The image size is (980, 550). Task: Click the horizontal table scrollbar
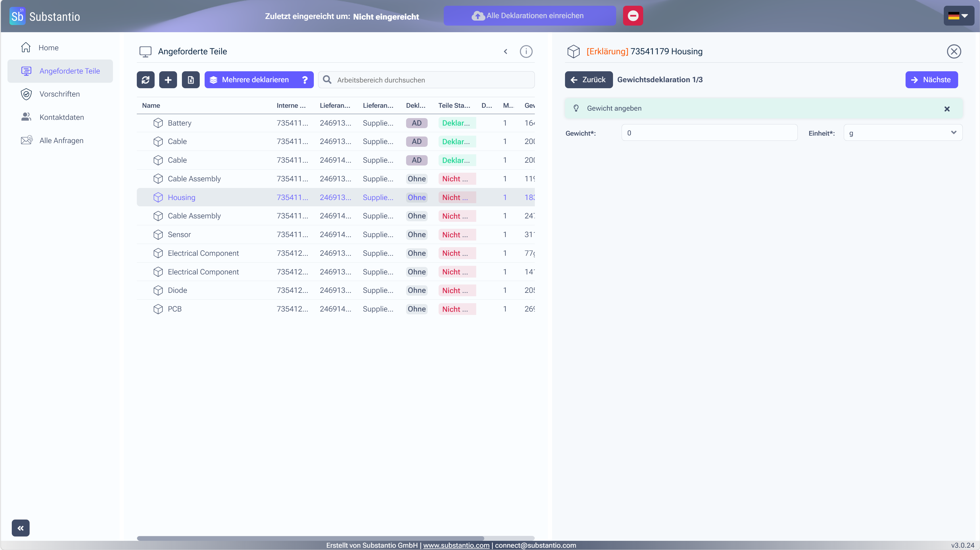(x=310, y=538)
